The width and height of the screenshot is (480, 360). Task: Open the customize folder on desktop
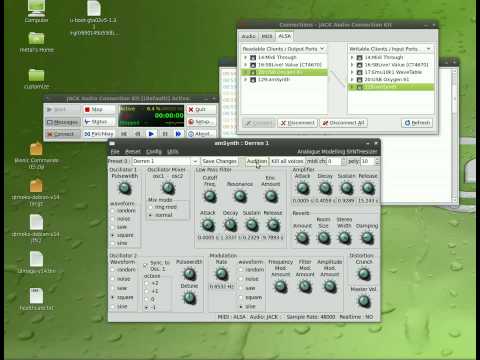click(36, 79)
